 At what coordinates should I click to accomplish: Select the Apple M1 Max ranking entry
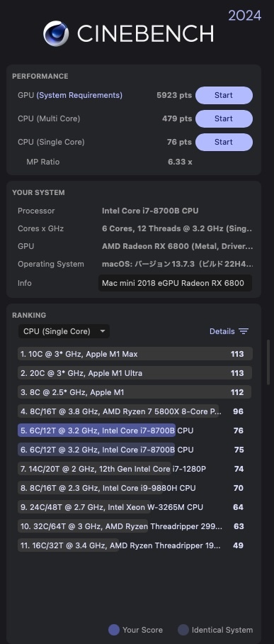(x=135, y=354)
